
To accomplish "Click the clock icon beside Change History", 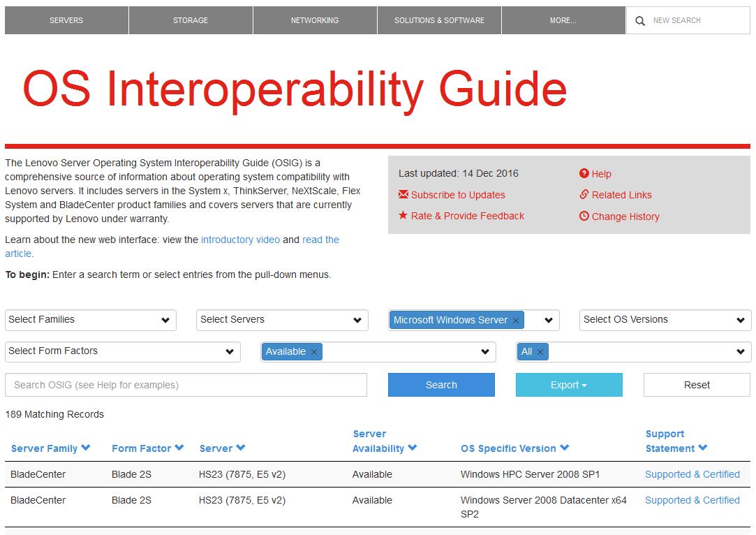I will point(584,217).
